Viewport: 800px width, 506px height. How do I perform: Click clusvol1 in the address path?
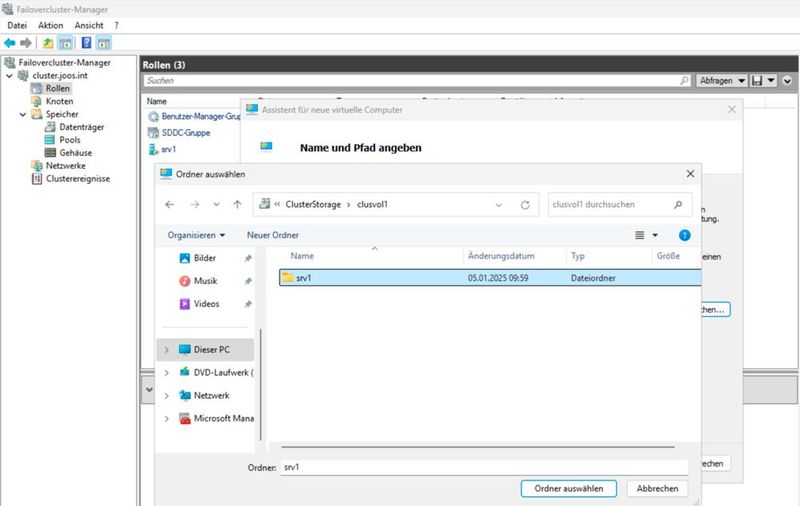point(372,205)
